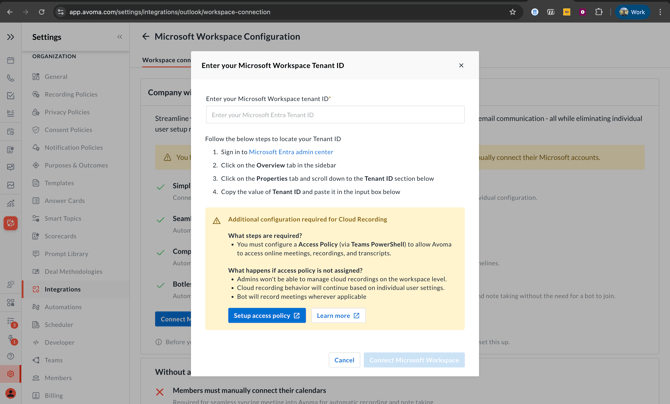Click the red settings gear icon in the rail
670x404 pixels.
click(11, 374)
